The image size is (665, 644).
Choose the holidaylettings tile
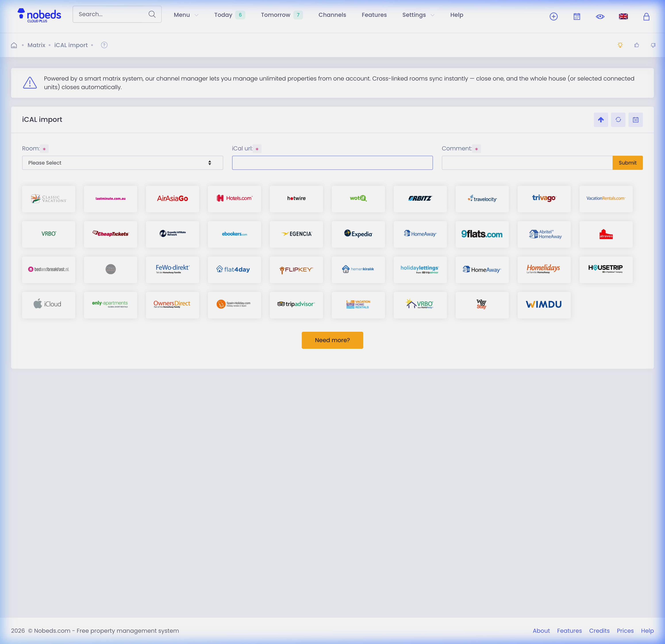[420, 270]
